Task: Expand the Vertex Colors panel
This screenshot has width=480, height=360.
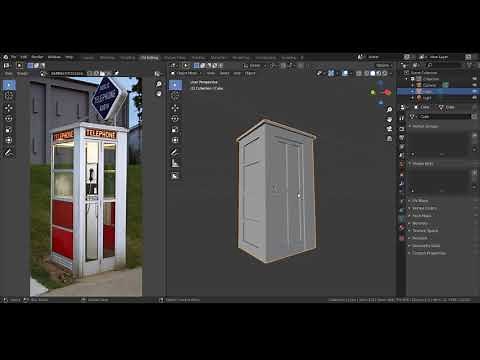Action: tap(424, 208)
